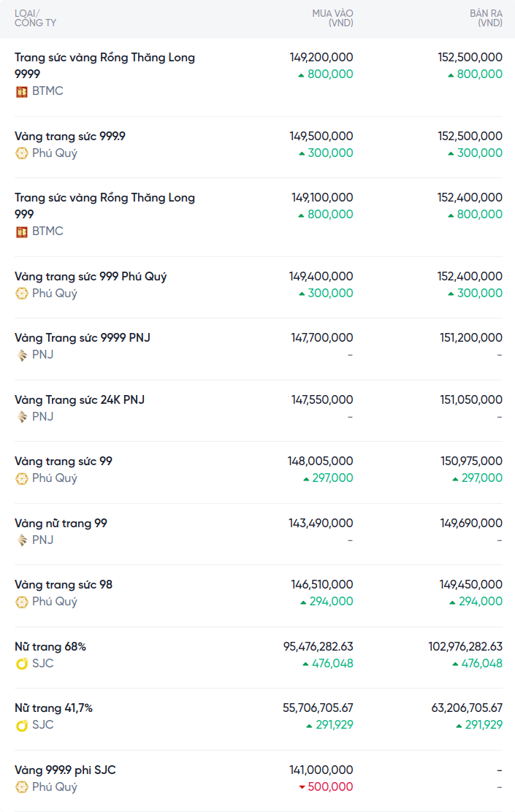Click the sell price 102,976,282.63

point(465,647)
